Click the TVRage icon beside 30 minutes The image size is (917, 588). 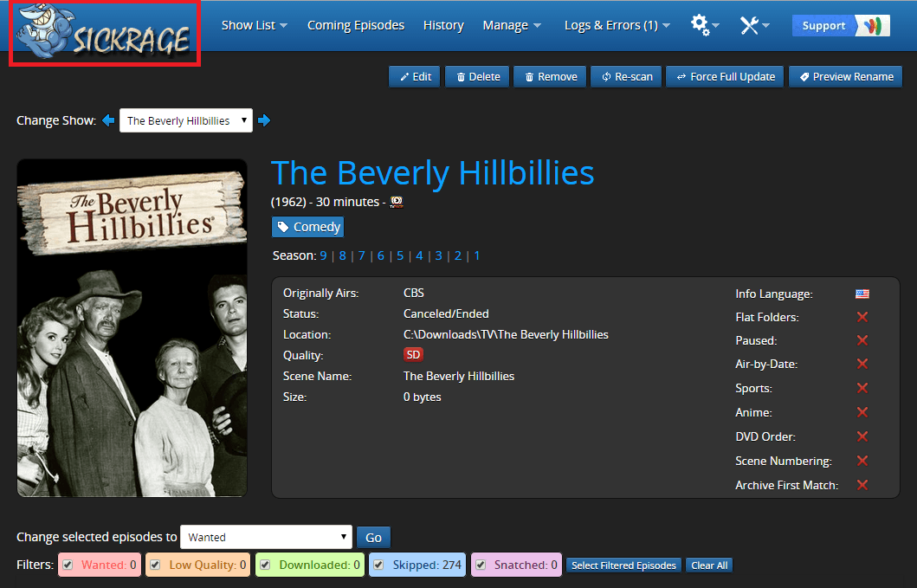397,202
